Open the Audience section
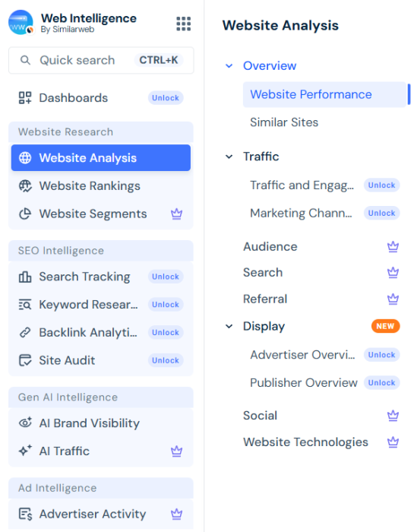Viewport: 414px width, 532px height. click(270, 247)
